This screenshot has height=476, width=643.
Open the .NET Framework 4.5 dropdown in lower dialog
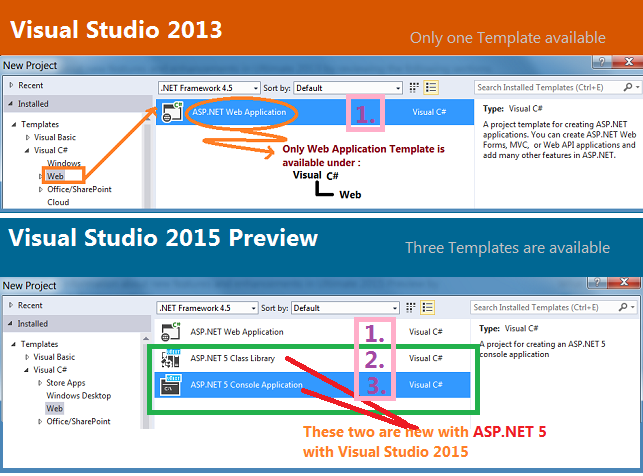point(207,307)
